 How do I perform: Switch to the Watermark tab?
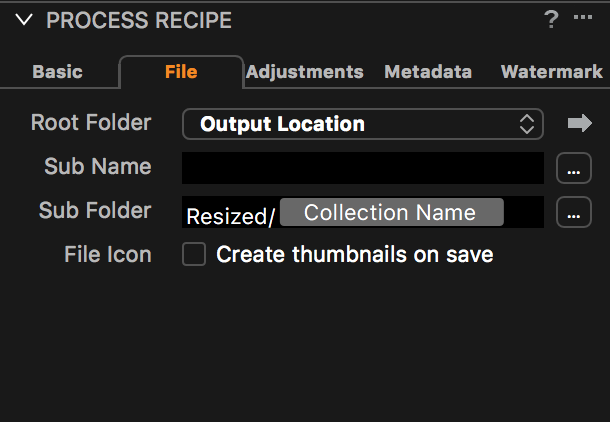click(x=552, y=72)
